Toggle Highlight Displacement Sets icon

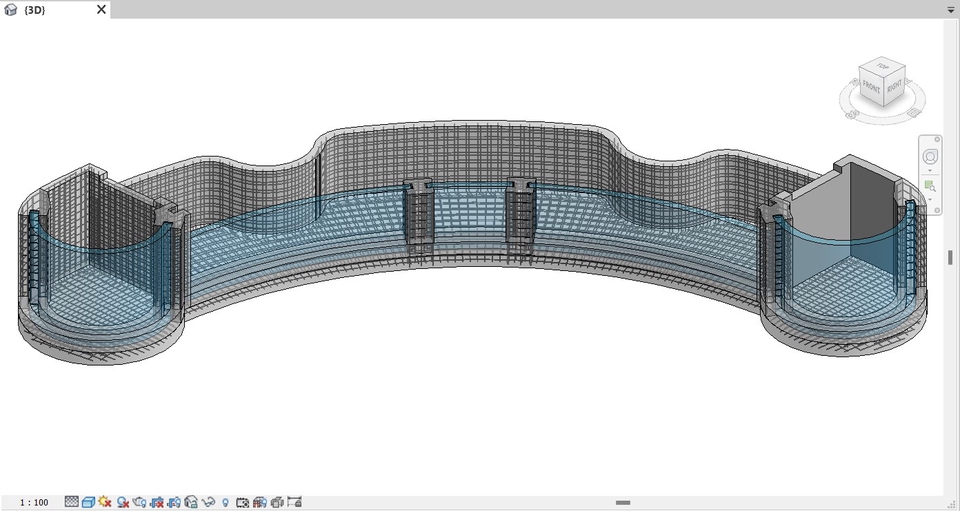[x=277, y=502]
